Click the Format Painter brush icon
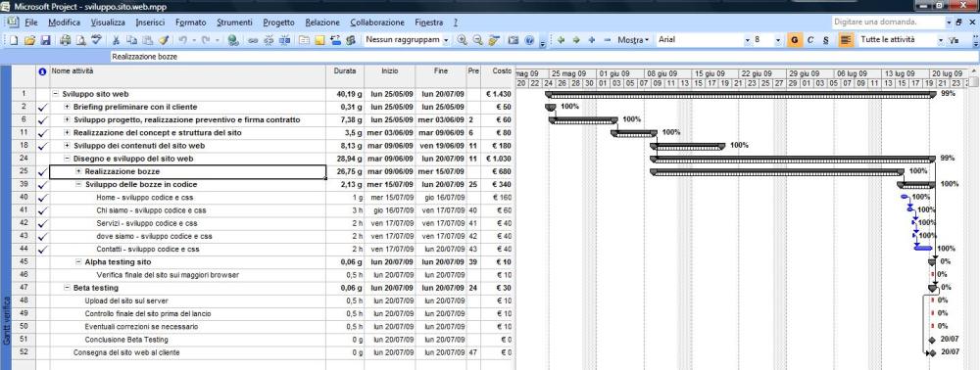 click(x=163, y=40)
